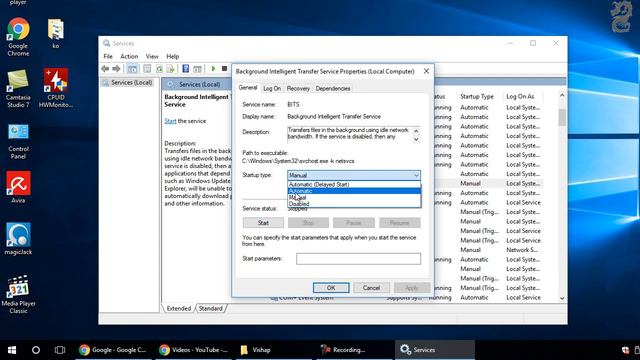Viewport: 640px width, 360px height.
Task: Click the 'Start' the service link
Action: pos(170,121)
